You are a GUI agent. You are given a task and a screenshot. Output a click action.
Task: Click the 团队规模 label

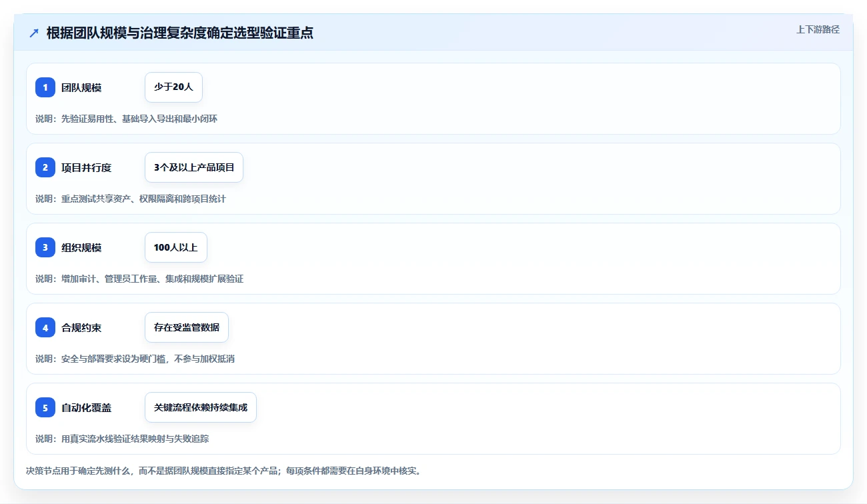81,87
